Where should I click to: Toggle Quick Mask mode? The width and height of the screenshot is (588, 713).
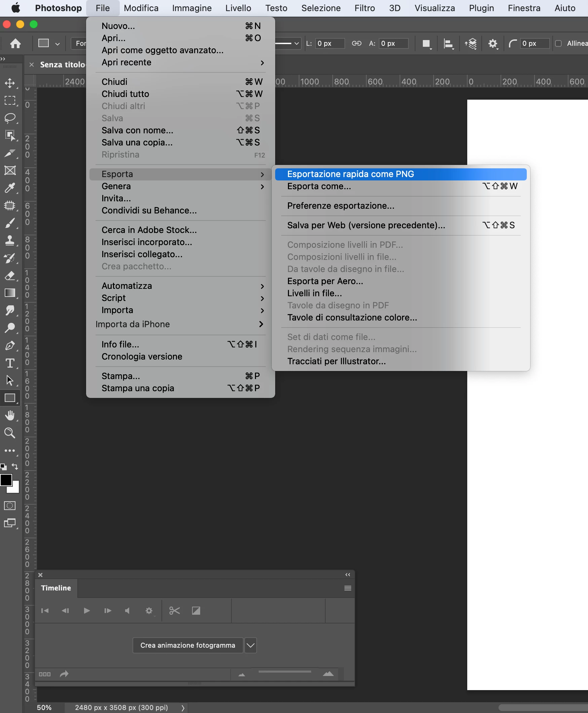tap(10, 506)
